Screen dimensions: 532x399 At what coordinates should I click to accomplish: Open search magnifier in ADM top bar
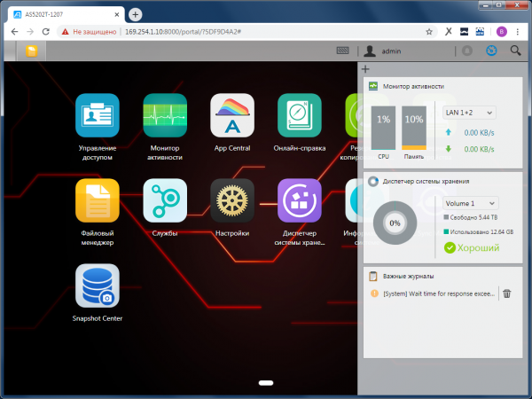coord(515,51)
